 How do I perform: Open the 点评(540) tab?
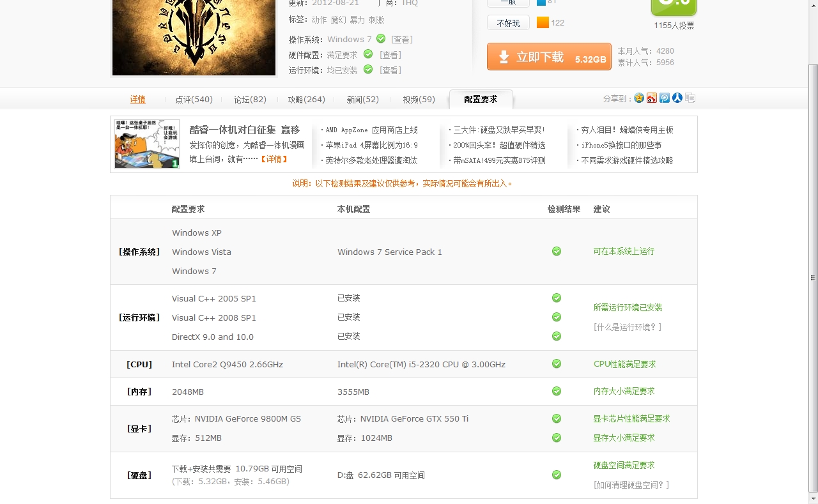[x=194, y=100]
